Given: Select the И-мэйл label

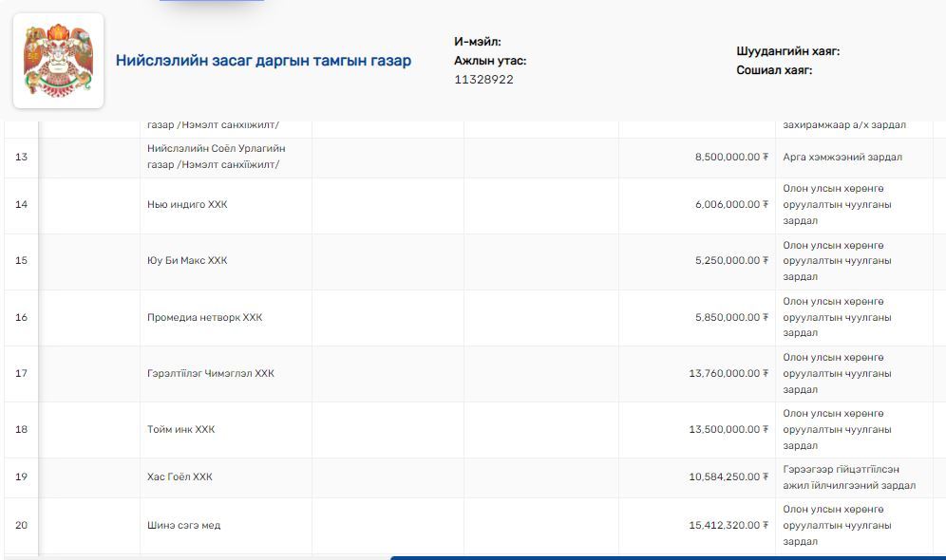Looking at the screenshot, I should [x=477, y=42].
